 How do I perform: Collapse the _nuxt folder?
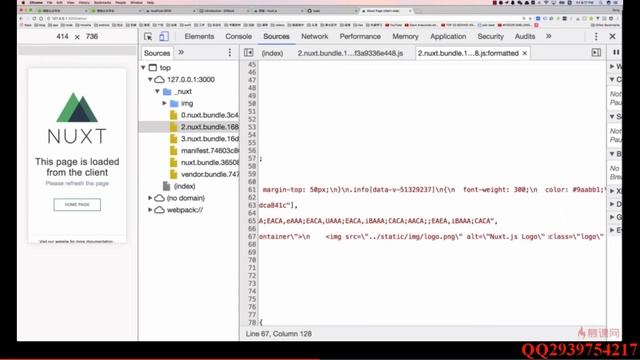pyautogui.click(x=157, y=91)
